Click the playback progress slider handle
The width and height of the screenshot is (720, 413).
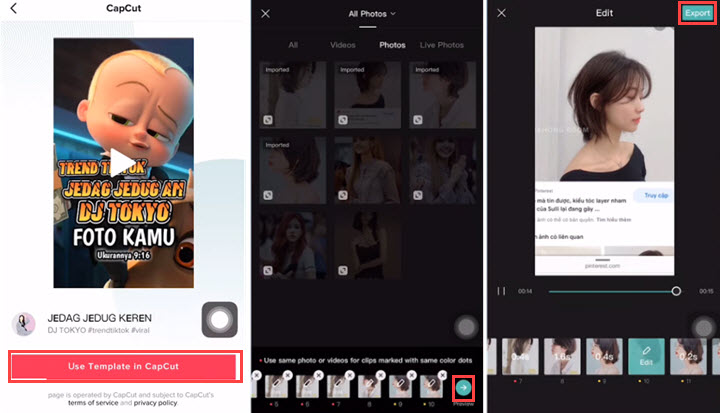pyautogui.click(x=676, y=291)
